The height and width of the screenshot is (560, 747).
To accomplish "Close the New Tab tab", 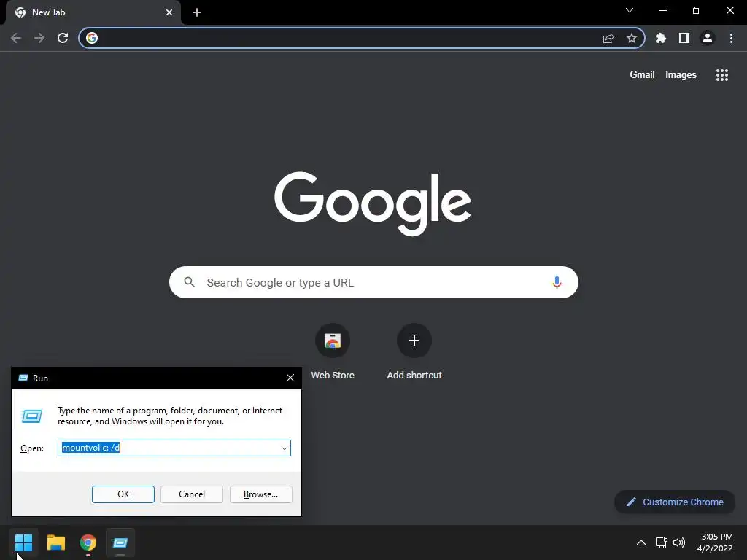I will click(x=169, y=12).
